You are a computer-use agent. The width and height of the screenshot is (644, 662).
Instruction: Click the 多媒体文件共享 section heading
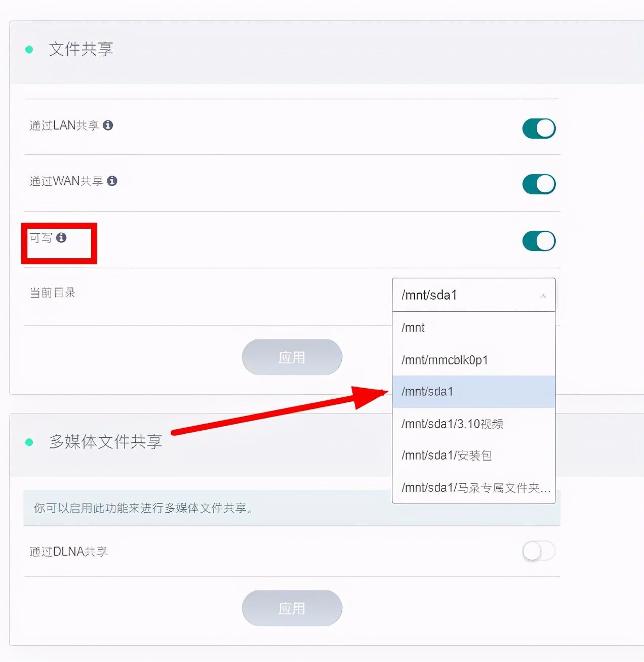pyautogui.click(x=105, y=442)
